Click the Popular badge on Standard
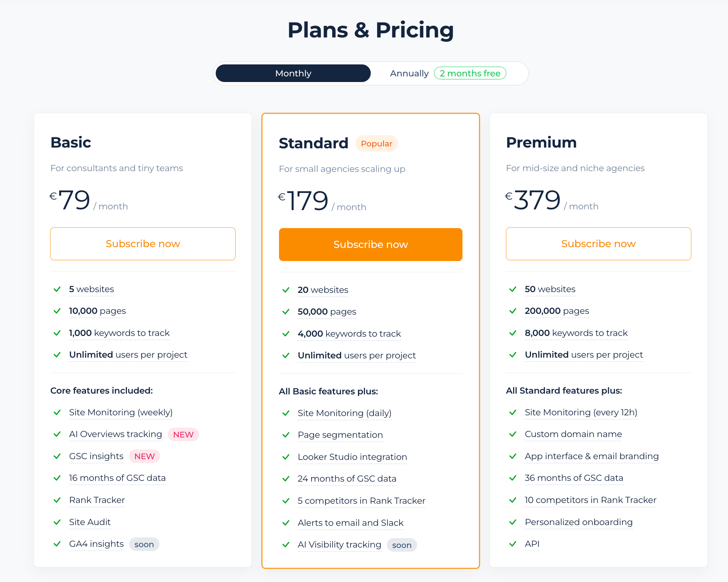The image size is (728, 582). (x=376, y=144)
